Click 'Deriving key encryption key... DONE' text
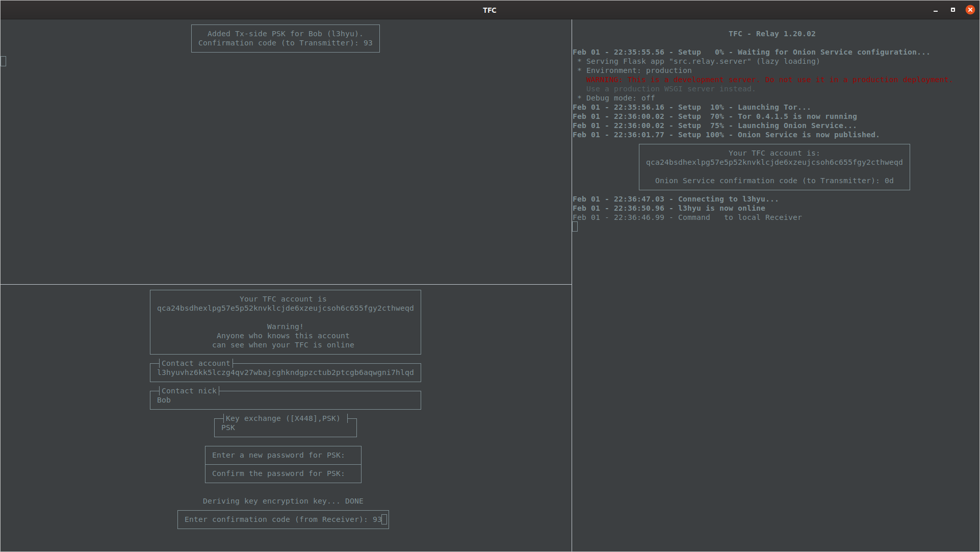 [283, 501]
